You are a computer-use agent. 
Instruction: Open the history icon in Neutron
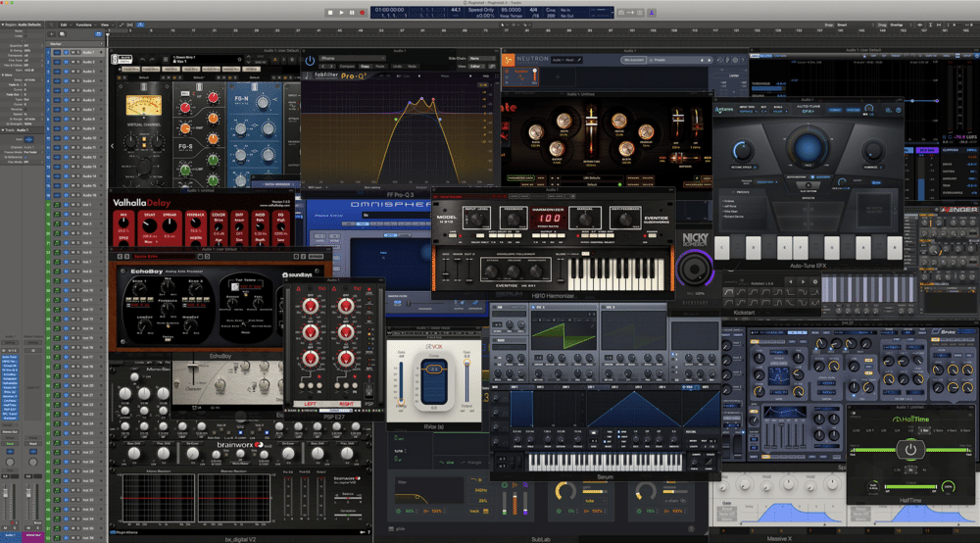point(720,60)
